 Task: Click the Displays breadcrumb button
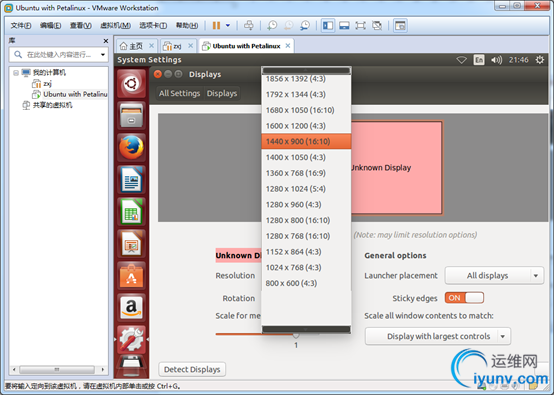[222, 93]
